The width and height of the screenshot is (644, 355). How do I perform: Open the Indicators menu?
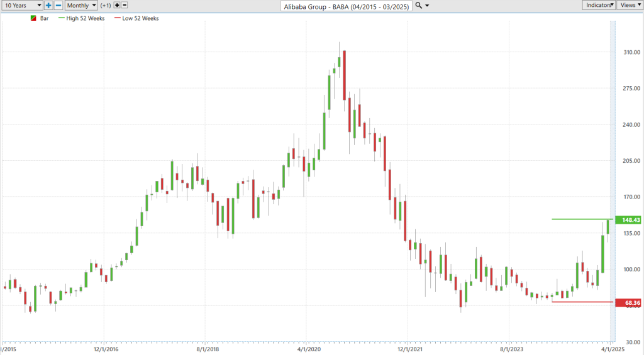click(599, 5)
